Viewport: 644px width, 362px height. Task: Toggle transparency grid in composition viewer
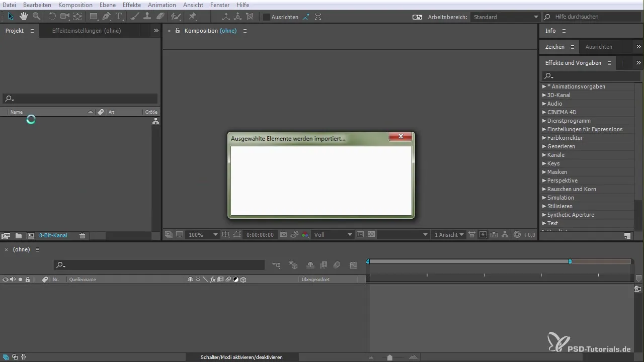371,235
